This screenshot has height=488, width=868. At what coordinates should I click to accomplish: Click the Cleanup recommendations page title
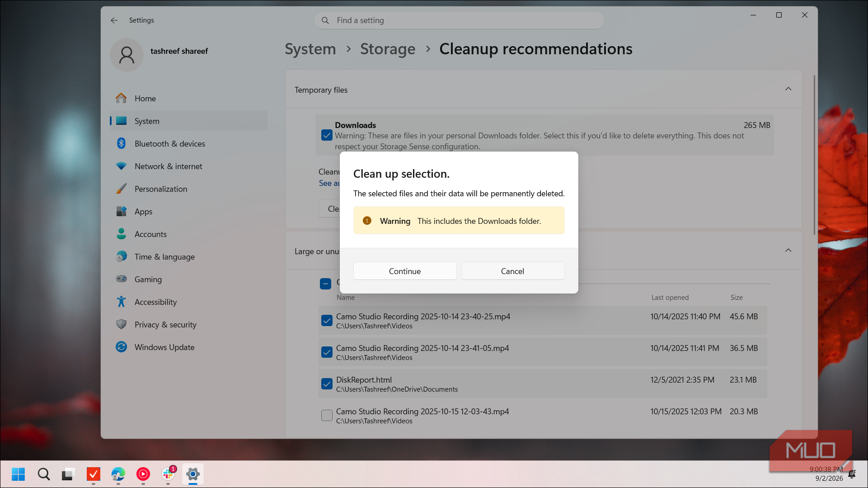536,49
